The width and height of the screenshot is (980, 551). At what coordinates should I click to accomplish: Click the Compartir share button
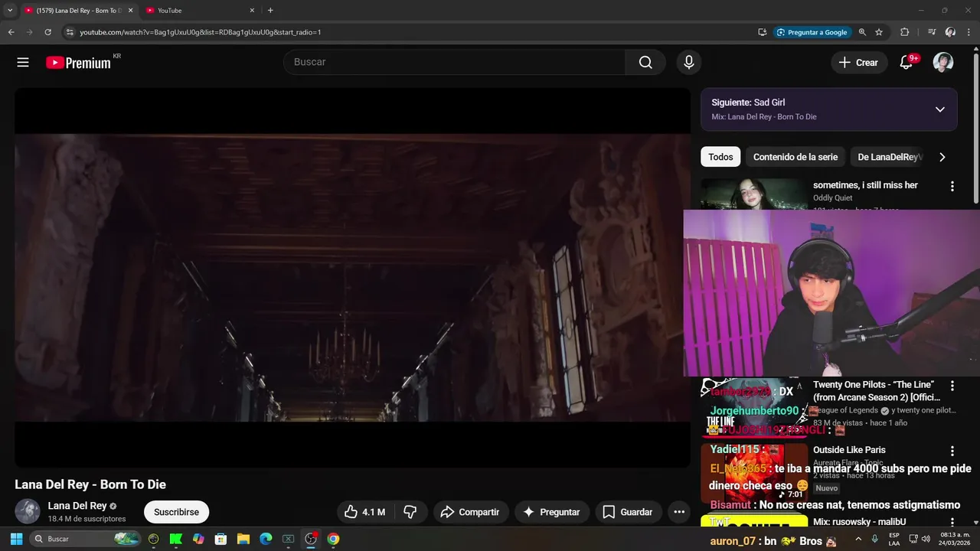470,512
